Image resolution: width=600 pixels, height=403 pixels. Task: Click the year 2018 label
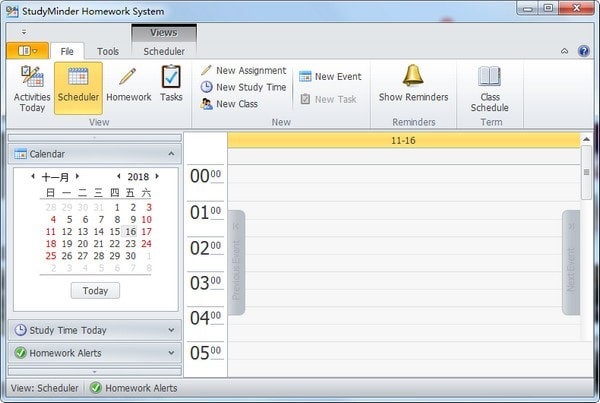click(x=138, y=176)
